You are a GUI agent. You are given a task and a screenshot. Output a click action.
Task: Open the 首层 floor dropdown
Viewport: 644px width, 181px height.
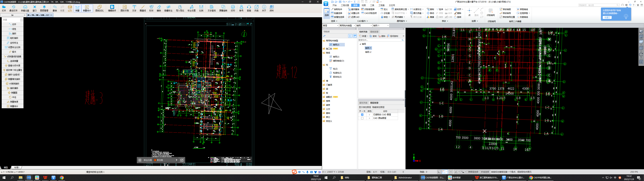click(x=331, y=25)
